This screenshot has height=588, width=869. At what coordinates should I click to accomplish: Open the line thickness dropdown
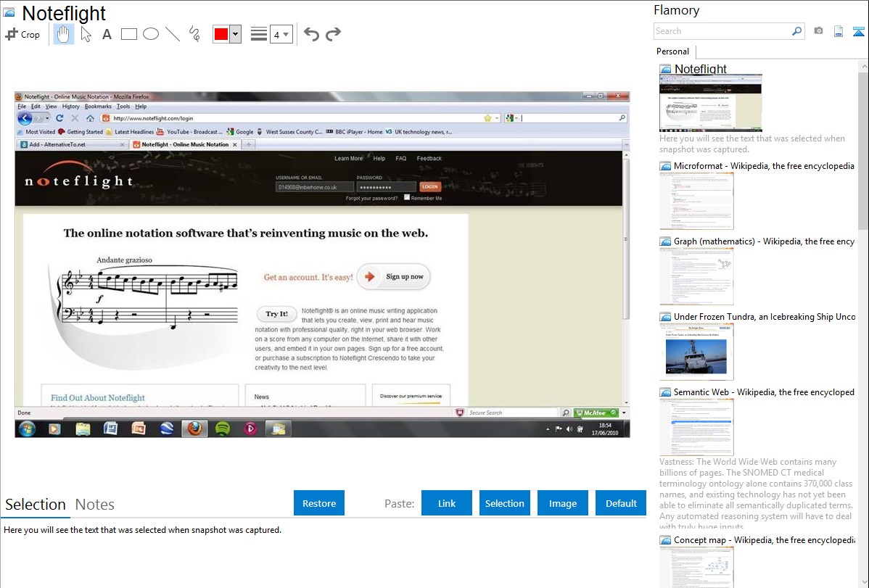point(281,34)
